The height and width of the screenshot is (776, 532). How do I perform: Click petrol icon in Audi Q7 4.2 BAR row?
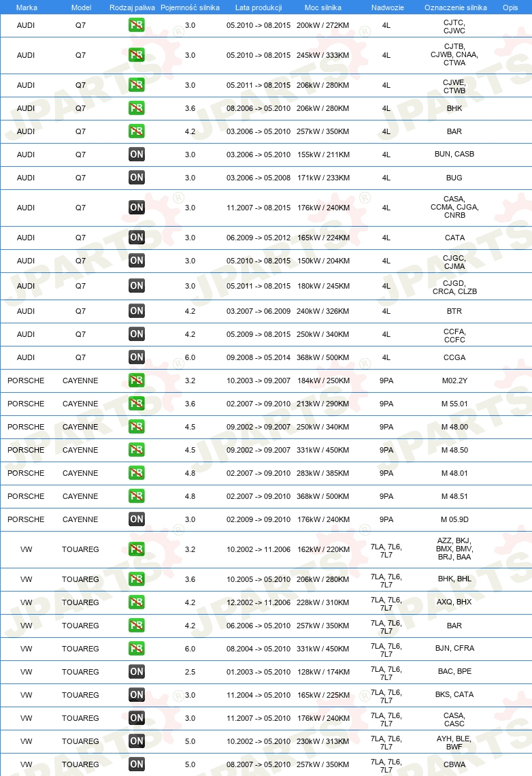[137, 131]
